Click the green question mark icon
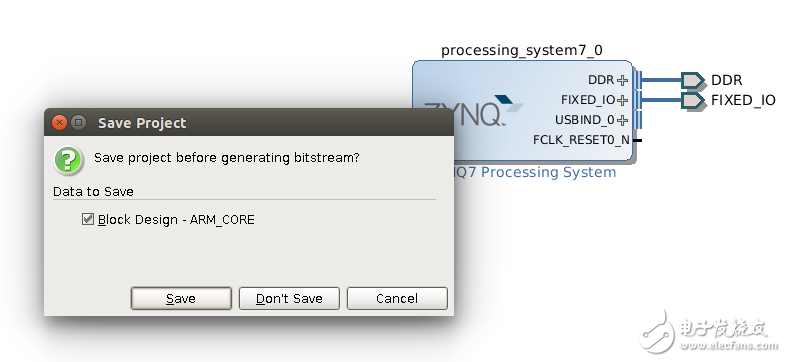The height and width of the screenshot is (362, 786). pos(69,160)
